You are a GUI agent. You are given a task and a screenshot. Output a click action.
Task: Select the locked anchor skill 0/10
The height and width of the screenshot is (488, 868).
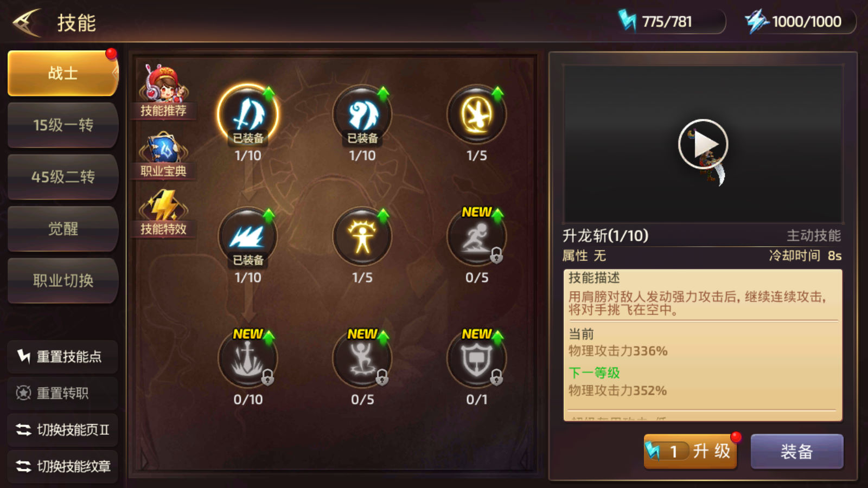(x=248, y=358)
